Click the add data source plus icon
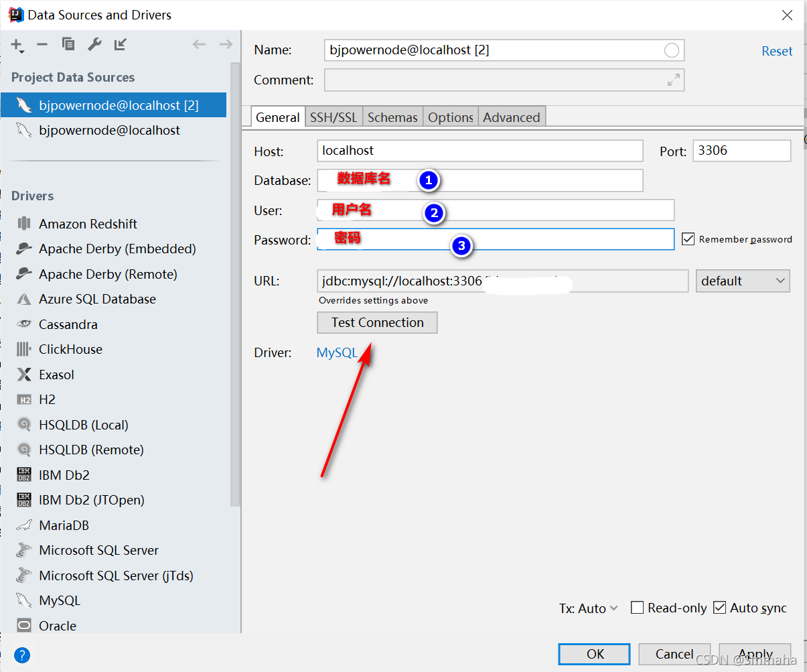The height and width of the screenshot is (672, 807). [x=17, y=45]
